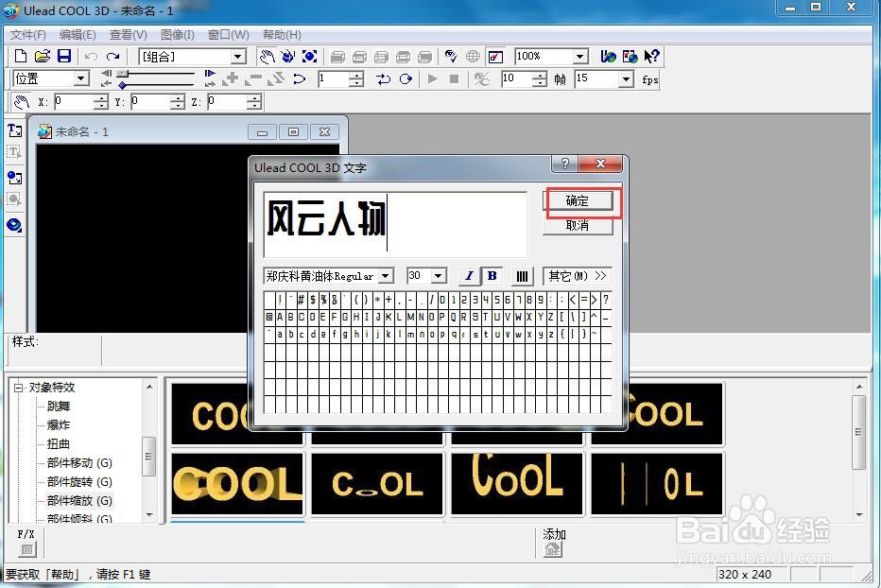
Task: Collapse the 对象特效 tree node
Action: pos(19,388)
